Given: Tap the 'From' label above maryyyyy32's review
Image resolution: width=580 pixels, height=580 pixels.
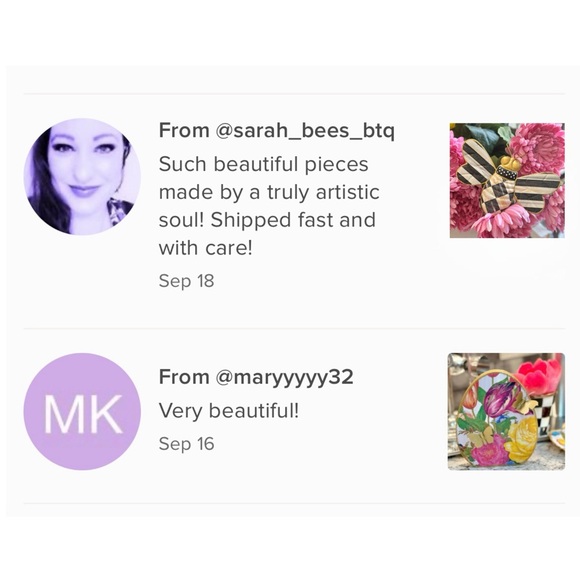Looking at the screenshot, I should (184, 377).
